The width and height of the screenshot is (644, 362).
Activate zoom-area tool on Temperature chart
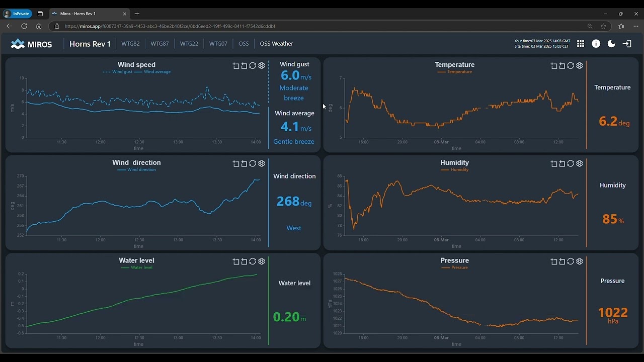point(554,66)
